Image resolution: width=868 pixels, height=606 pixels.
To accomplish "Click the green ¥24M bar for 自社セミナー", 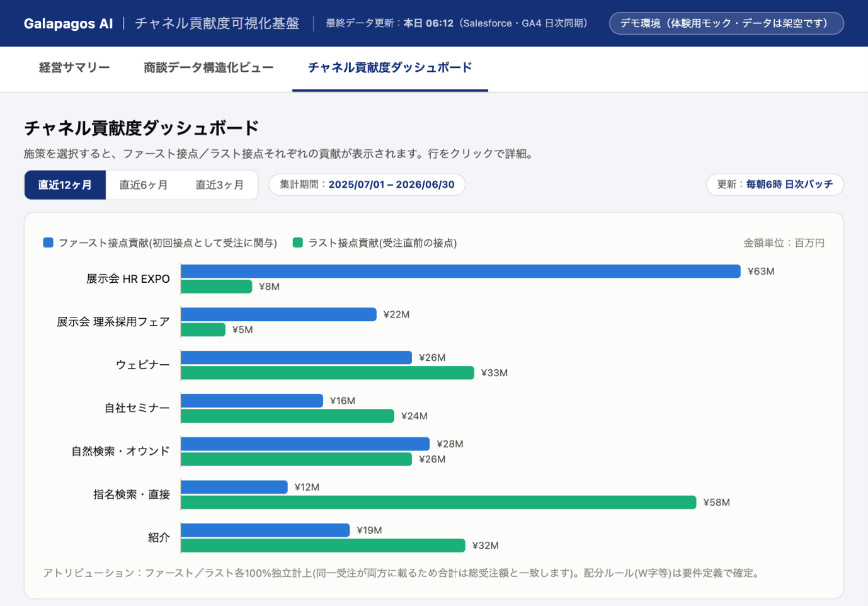I will (287, 416).
